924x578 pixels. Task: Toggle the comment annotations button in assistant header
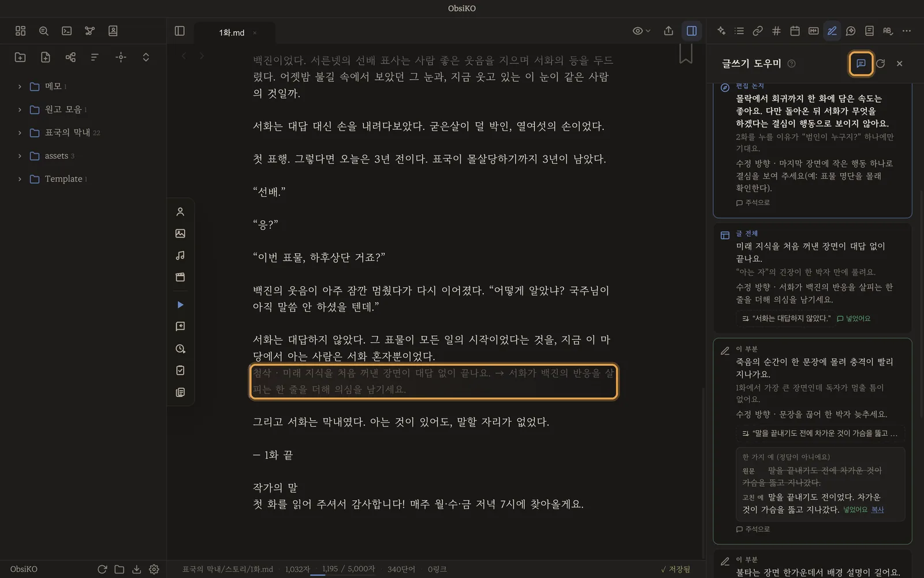[860, 64]
